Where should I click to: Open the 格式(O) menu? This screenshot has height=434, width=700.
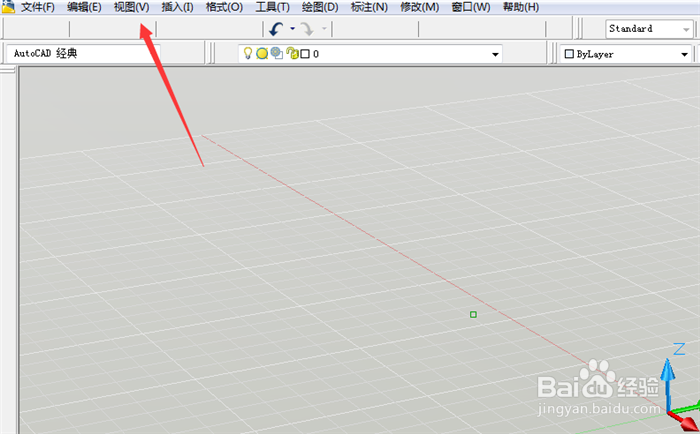coord(224,7)
